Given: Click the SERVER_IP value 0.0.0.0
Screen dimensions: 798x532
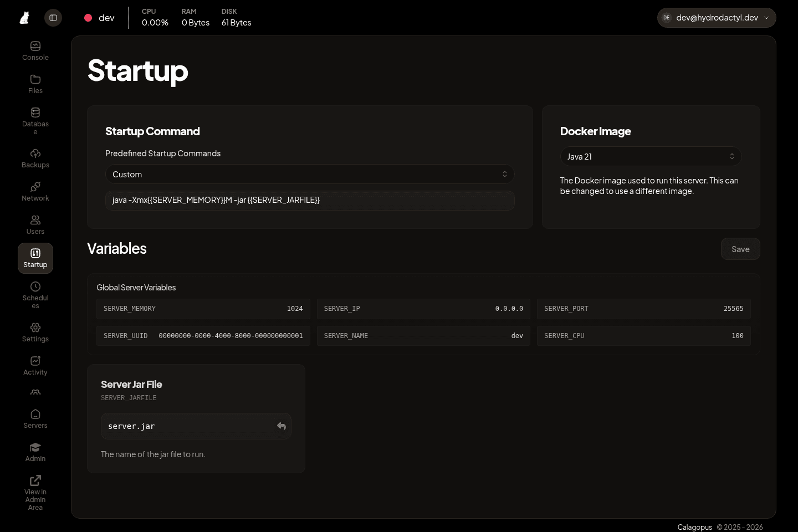Looking at the screenshot, I should coord(509,309).
